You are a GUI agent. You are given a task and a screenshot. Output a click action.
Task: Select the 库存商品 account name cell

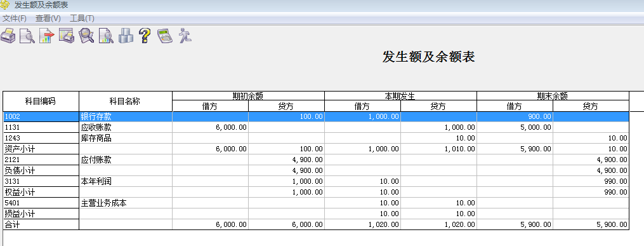point(125,138)
